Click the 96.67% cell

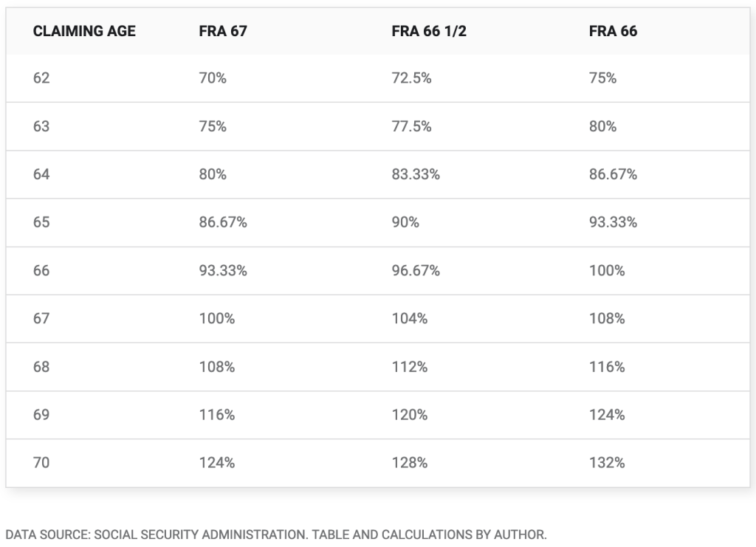[x=416, y=271]
